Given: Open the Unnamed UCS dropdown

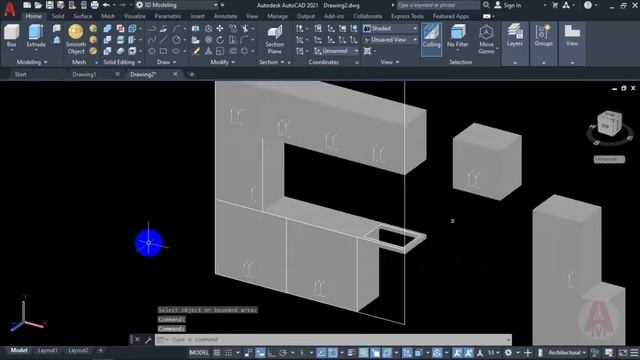Looking at the screenshot, I should tap(336, 51).
